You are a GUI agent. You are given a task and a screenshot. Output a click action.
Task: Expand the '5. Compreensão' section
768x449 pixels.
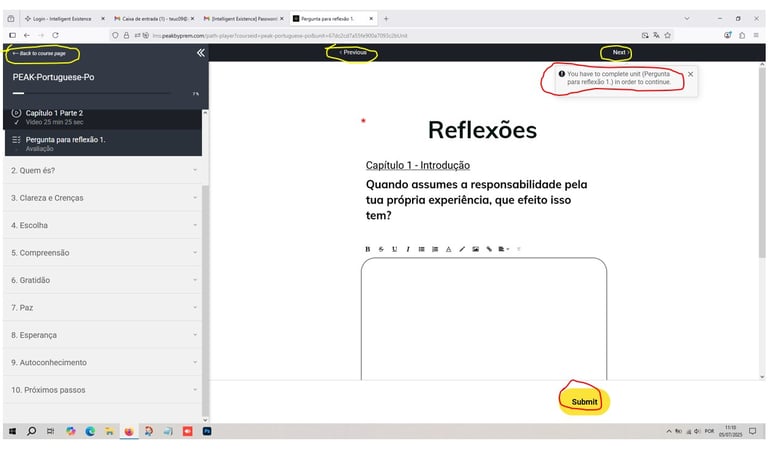[x=103, y=253]
